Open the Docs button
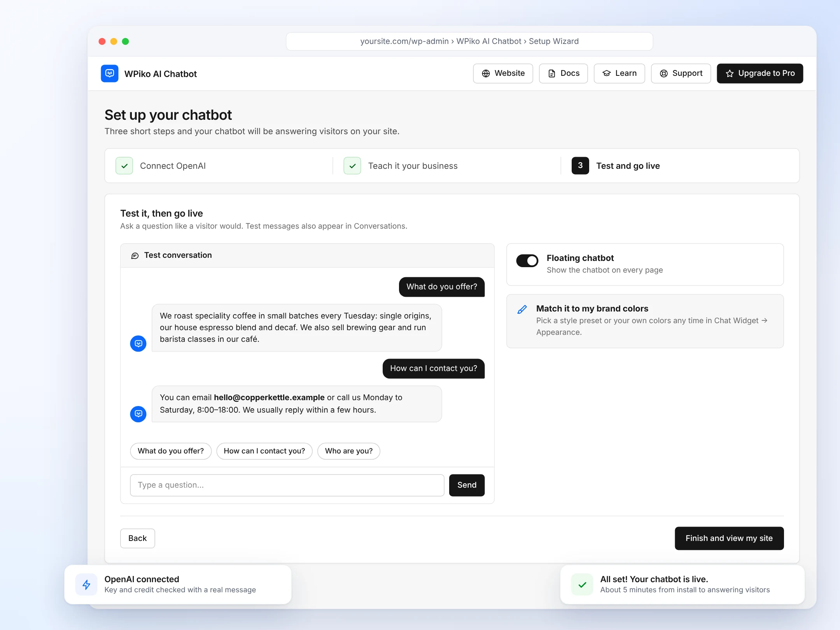The image size is (840, 630). [563, 73]
